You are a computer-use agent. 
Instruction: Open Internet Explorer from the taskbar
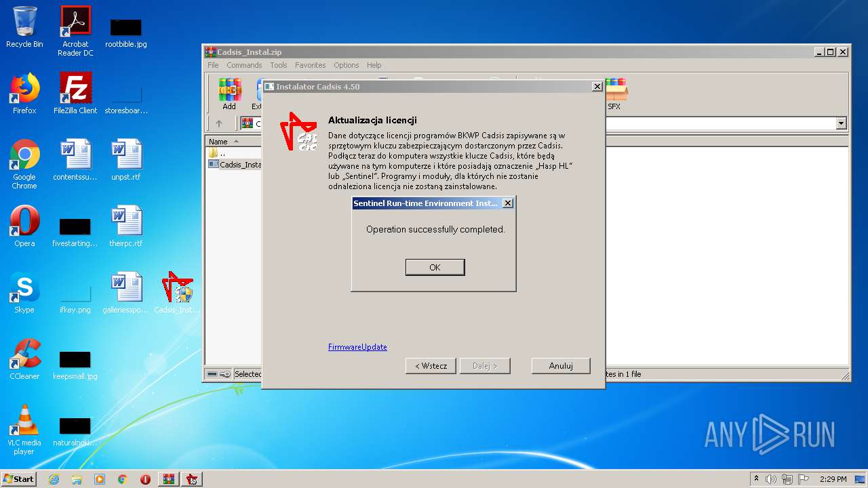pos(54,479)
